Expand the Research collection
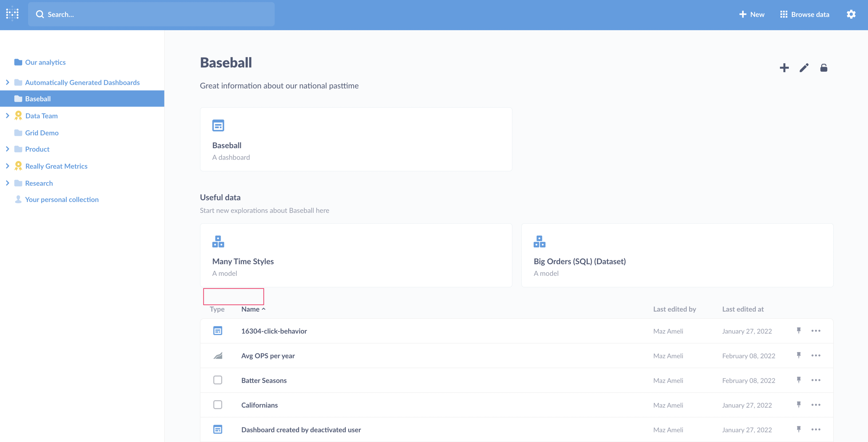This screenshot has height=442, width=868. click(x=8, y=183)
